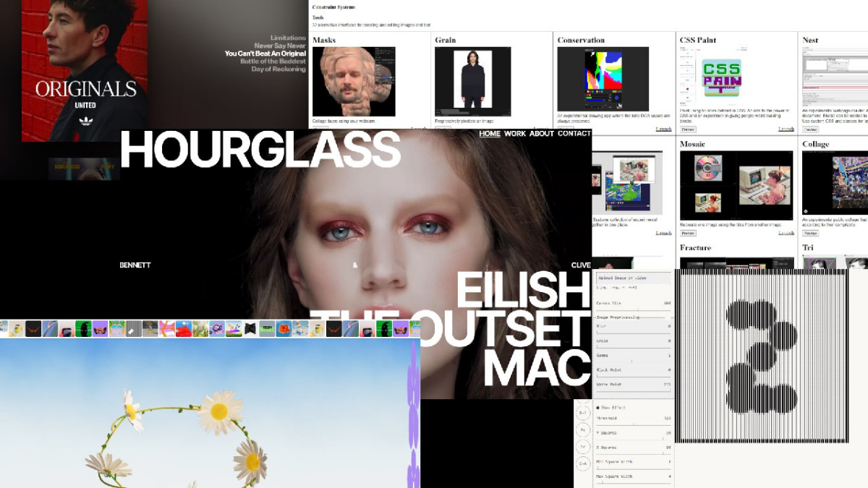Click Upload Image or Video button

tap(634, 278)
